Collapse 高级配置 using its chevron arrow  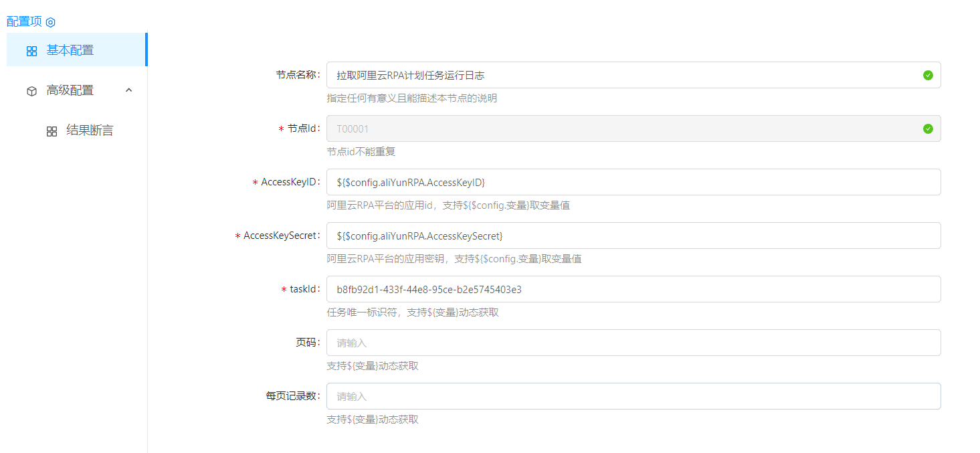click(x=129, y=90)
